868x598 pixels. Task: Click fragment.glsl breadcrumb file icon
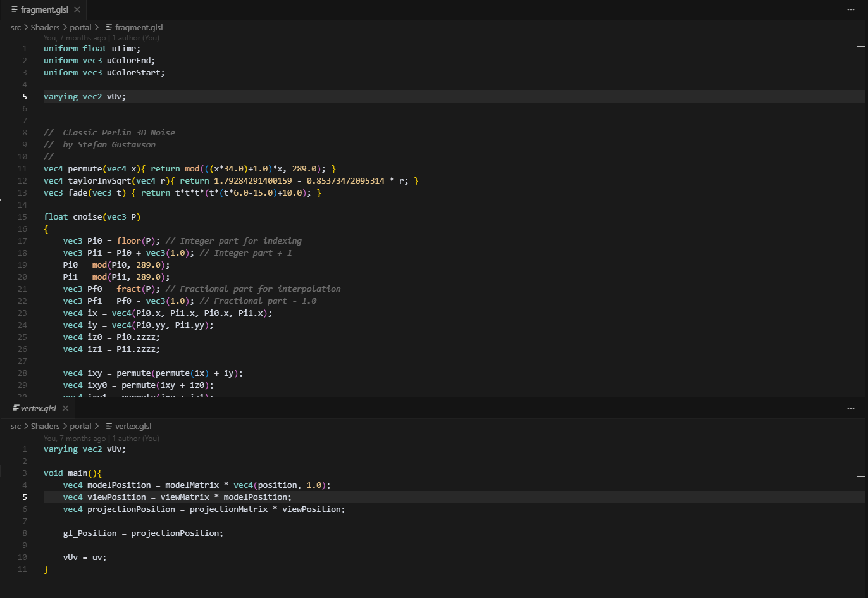pos(109,27)
